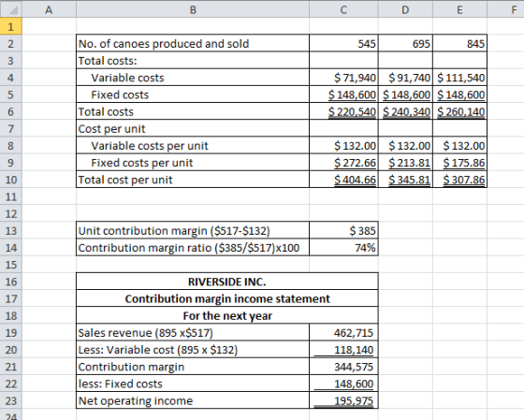Click the $132.00 cell in column E
The width and height of the screenshot is (524, 420).
pyautogui.click(x=459, y=145)
